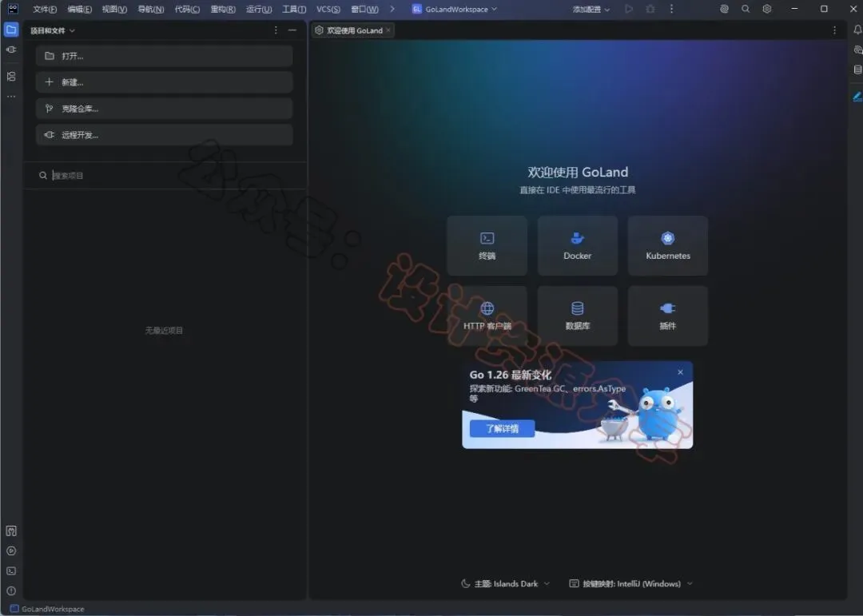The image size is (863, 616).
Task: Open the Terminal tool window icon in sidebar
Action: click(x=11, y=571)
